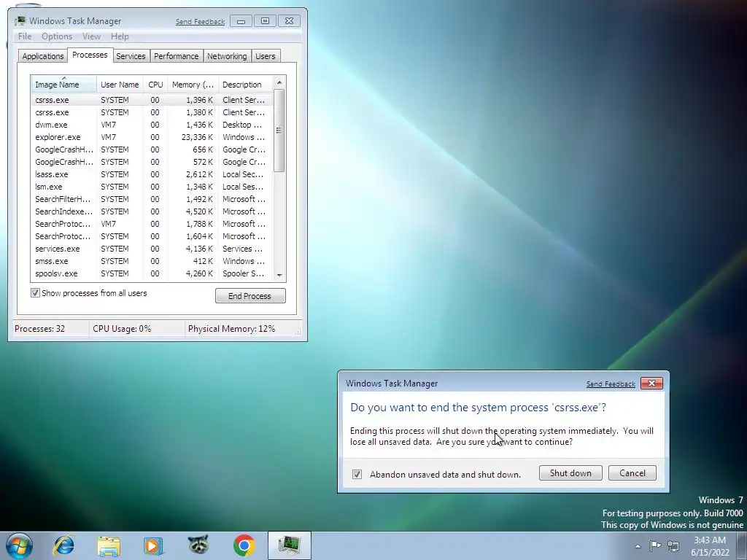Screen dimensions: 747x560
Task: Close the end process confirmation dialog
Action: [x=651, y=384]
